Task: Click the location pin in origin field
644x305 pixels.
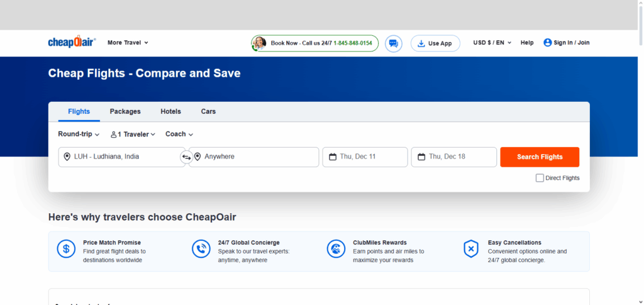Action: coord(67,157)
